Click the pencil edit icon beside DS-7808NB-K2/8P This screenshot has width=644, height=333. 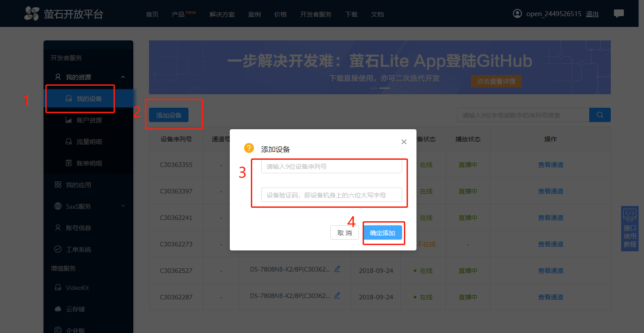click(337, 269)
